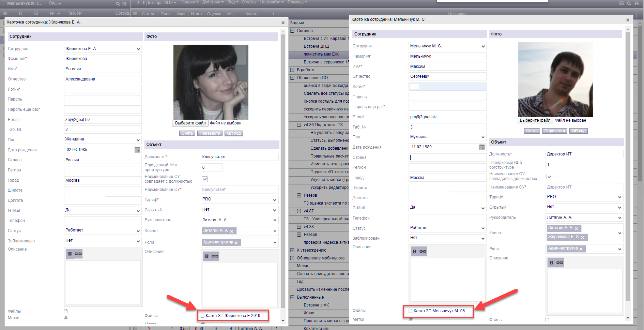Image resolution: width=644 pixels, height=330 pixels.
Task: Remove Жирнякова Е. А. tag from Клиент field
Action: (x=583, y=237)
